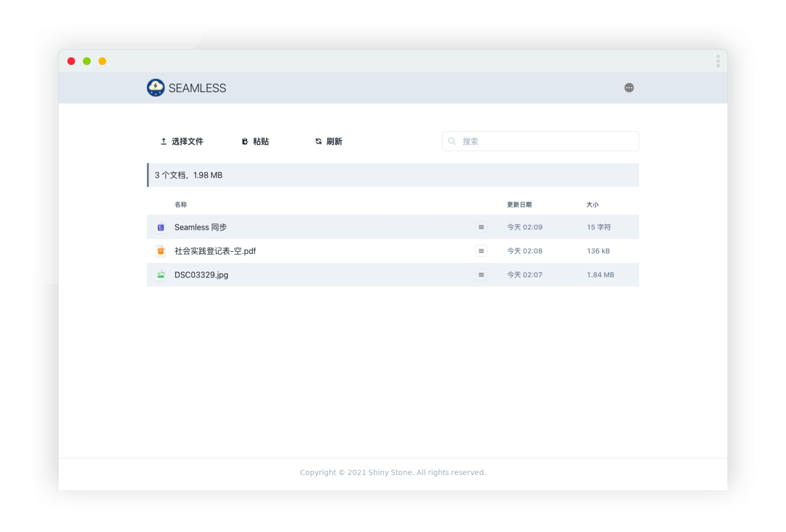This screenshot has height=532, width=786.
Task: Click the refresh icon beside 刷新
Action: click(x=318, y=141)
